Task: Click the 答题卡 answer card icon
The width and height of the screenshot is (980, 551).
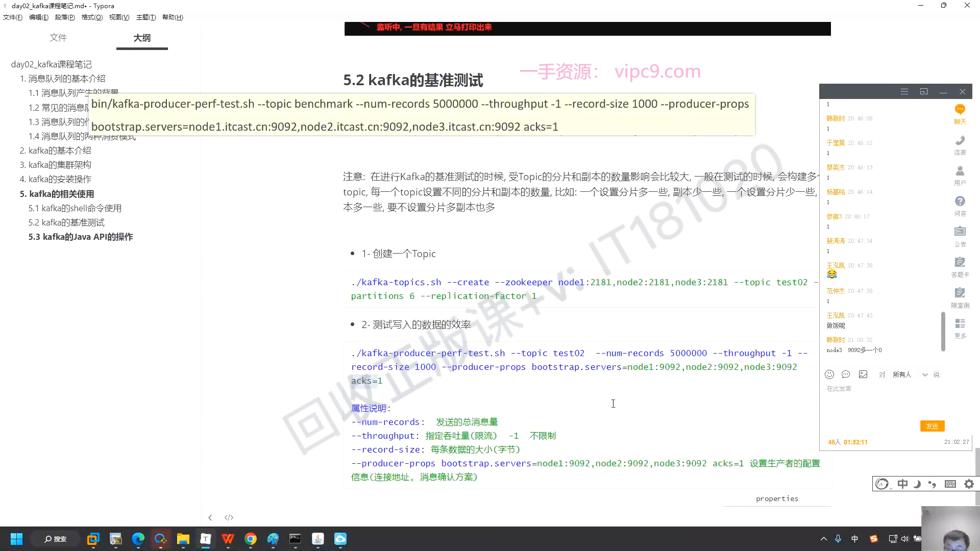Action: click(960, 266)
